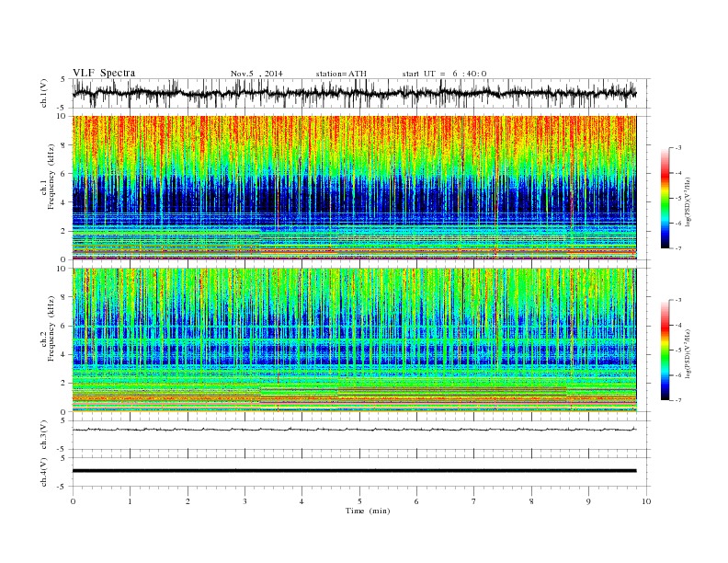728x563 pixels.
Task: Click the "-7" label on ch.2 color bar
Action: tap(677, 400)
